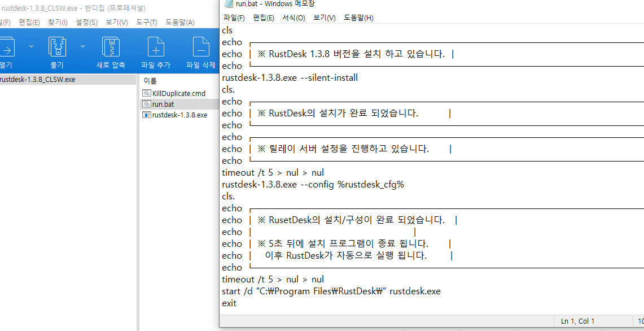Open the 편집(E) menu in Bandizip

(x=29, y=22)
